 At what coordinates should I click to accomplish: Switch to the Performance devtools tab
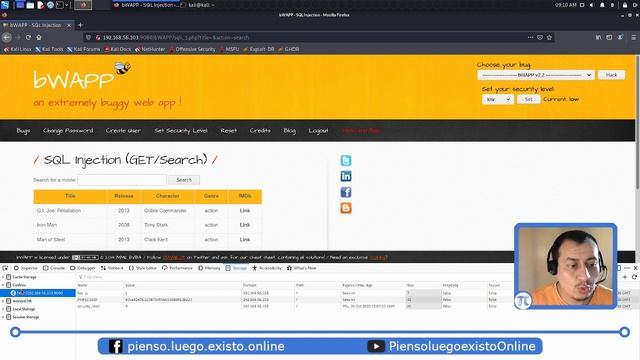tap(177, 268)
